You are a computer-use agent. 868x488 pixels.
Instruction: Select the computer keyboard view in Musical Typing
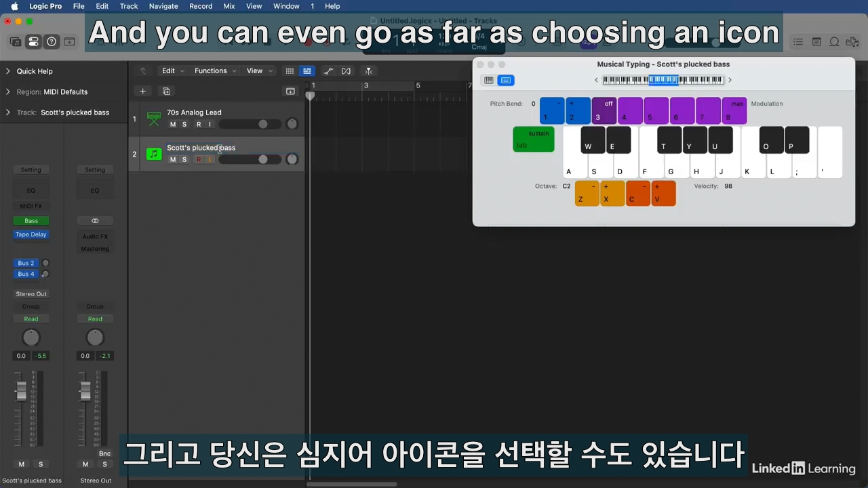click(506, 80)
